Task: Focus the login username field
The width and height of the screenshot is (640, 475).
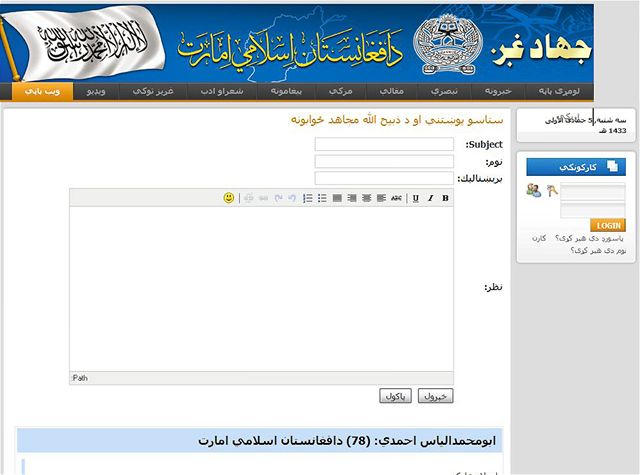Action: click(x=593, y=193)
